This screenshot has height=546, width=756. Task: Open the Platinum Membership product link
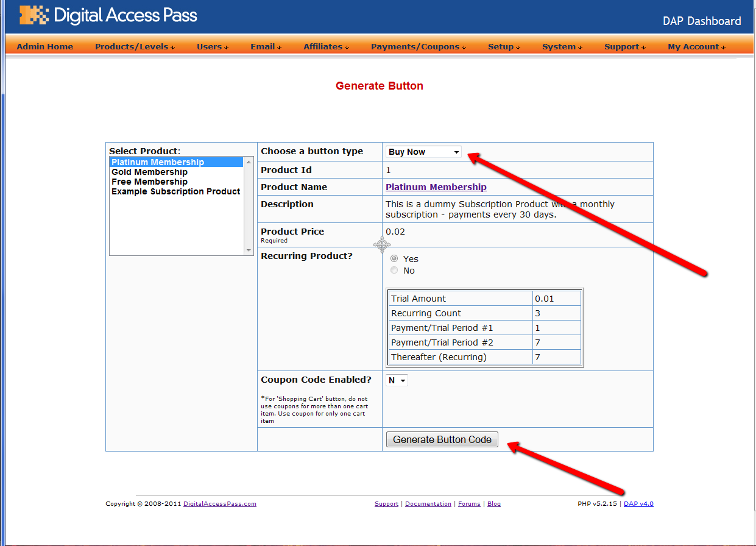[436, 187]
